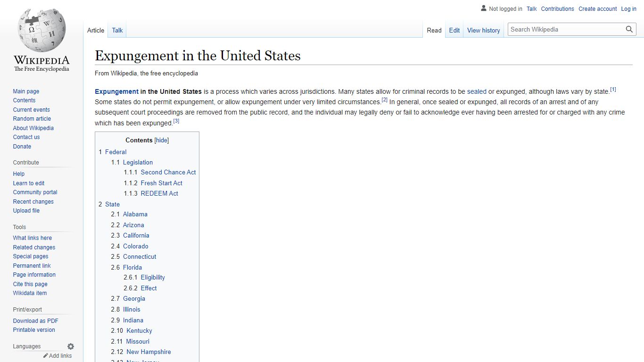Open Community portal
Image resolution: width=644 pixels, height=362 pixels.
click(35, 192)
